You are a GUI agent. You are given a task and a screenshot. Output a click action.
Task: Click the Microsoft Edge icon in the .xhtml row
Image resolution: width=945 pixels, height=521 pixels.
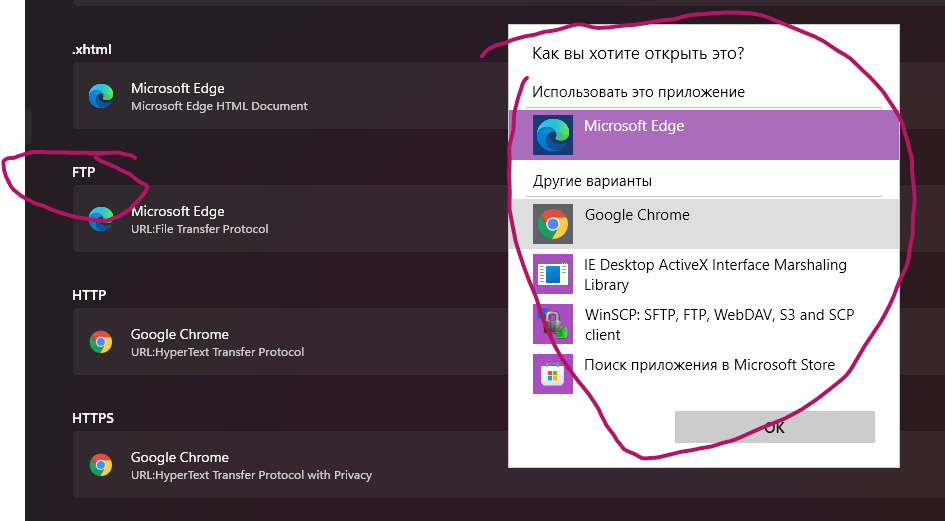[x=101, y=96]
